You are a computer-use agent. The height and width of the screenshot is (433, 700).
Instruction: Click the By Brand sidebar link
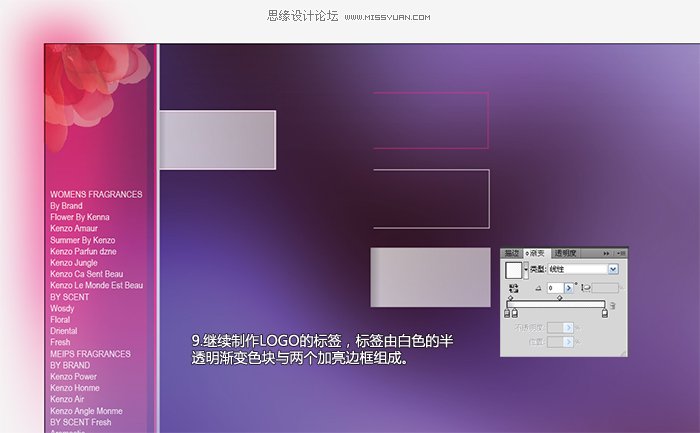coord(66,206)
